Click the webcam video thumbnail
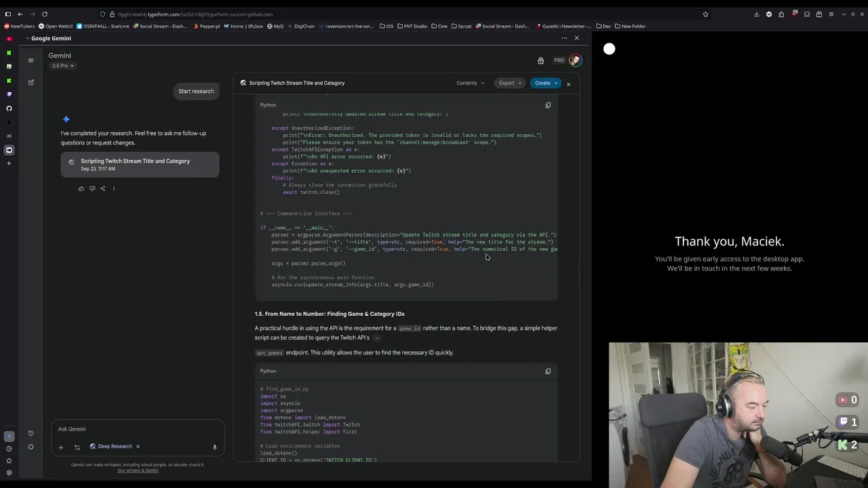This screenshot has width=868, height=488. (738, 415)
